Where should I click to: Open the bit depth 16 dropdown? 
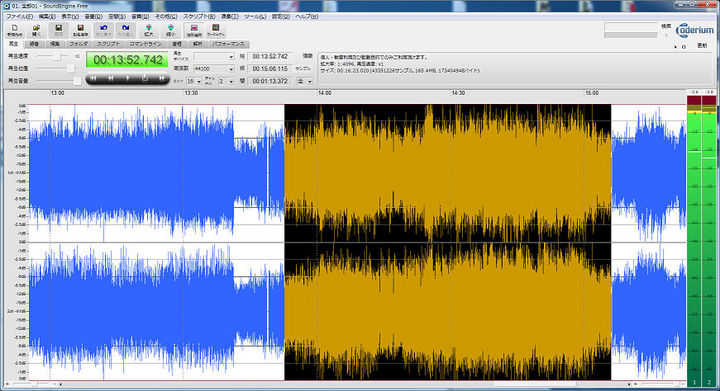[x=194, y=81]
